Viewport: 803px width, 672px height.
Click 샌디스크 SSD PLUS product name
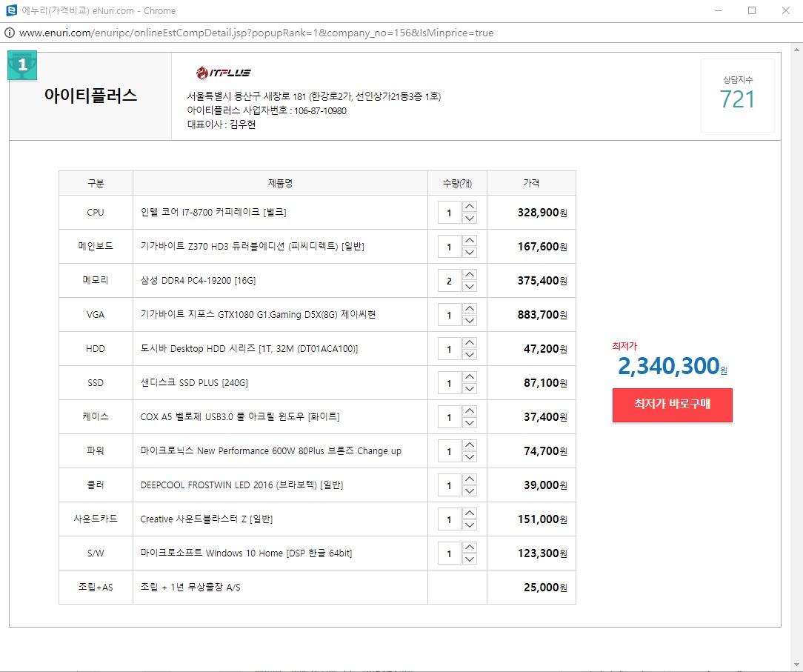tap(194, 382)
